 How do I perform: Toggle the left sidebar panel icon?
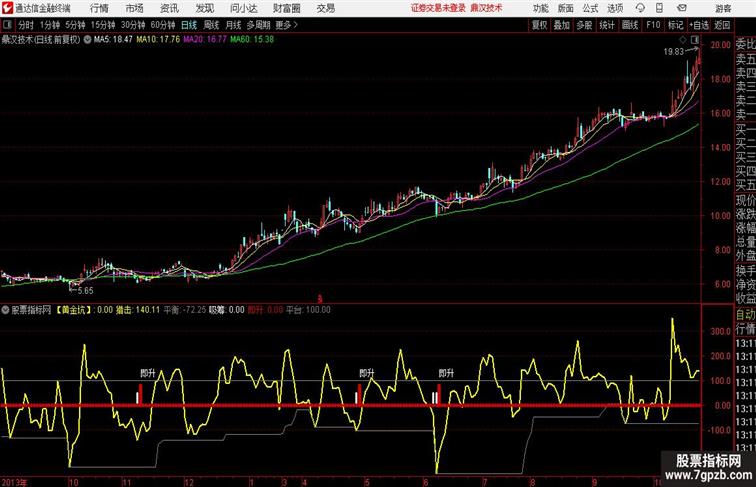point(7,25)
